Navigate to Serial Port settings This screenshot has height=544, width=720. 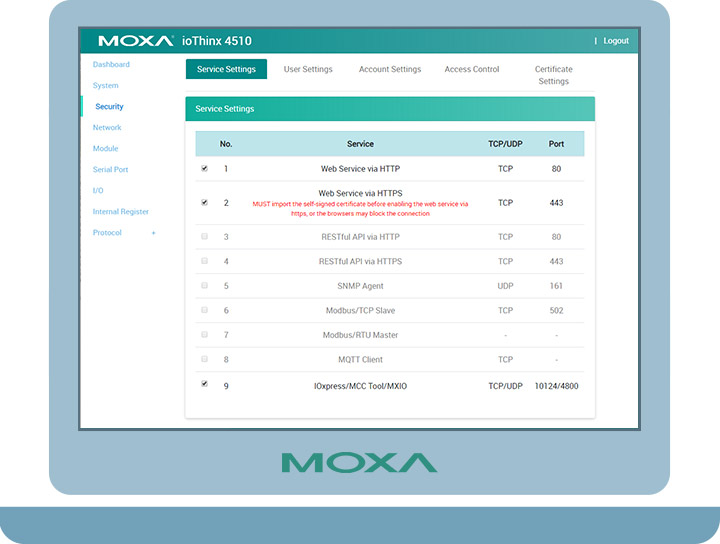tap(110, 169)
